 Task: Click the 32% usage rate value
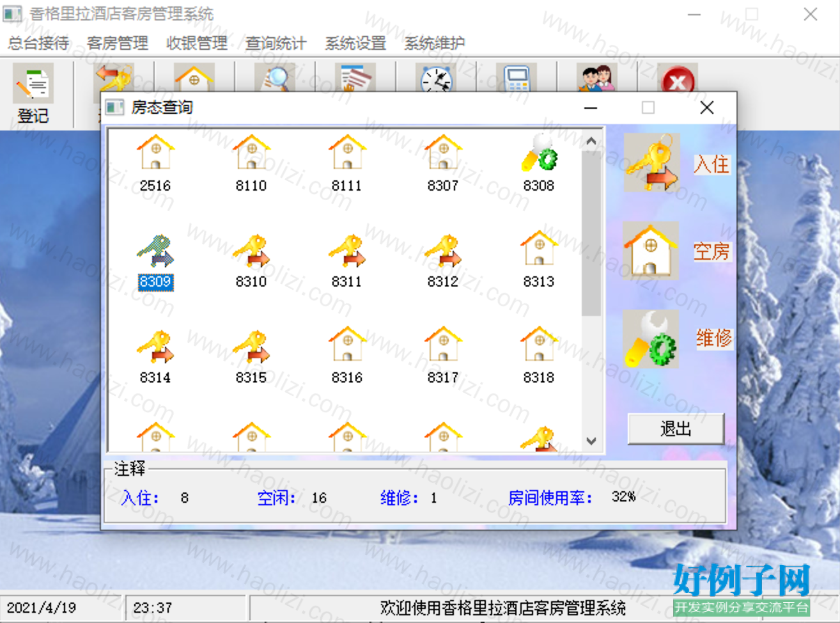623,497
